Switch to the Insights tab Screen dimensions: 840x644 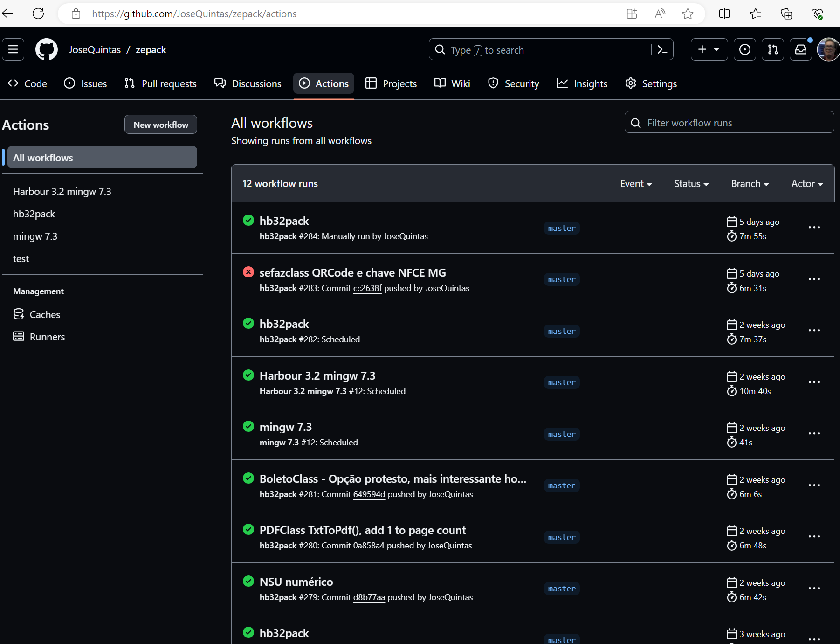582,84
